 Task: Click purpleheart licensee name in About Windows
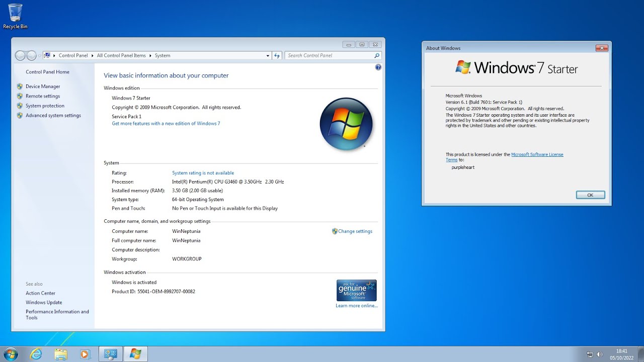pos(463,167)
